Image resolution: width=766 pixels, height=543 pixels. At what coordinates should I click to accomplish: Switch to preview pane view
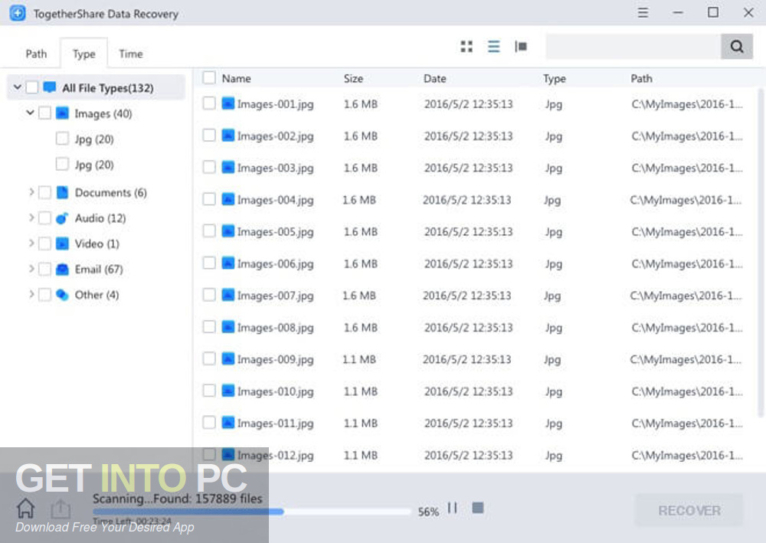[x=521, y=46]
